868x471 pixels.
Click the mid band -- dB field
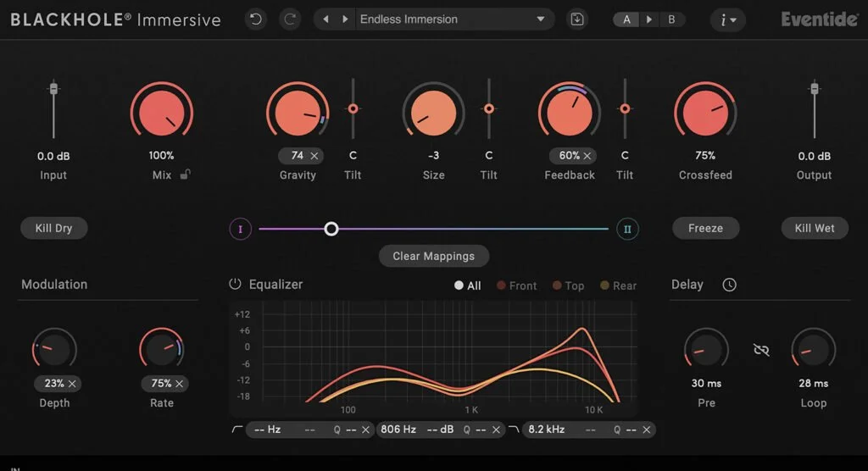(x=441, y=429)
